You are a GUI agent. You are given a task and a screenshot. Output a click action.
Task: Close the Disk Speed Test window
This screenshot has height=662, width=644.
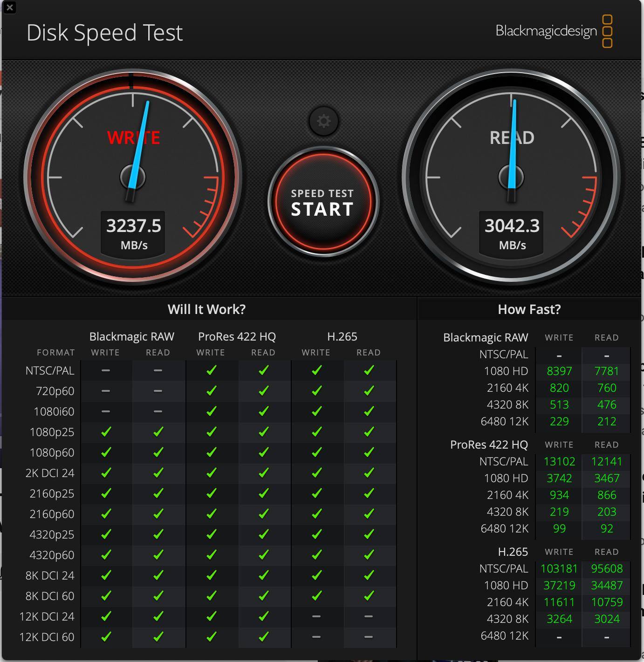pyautogui.click(x=9, y=7)
